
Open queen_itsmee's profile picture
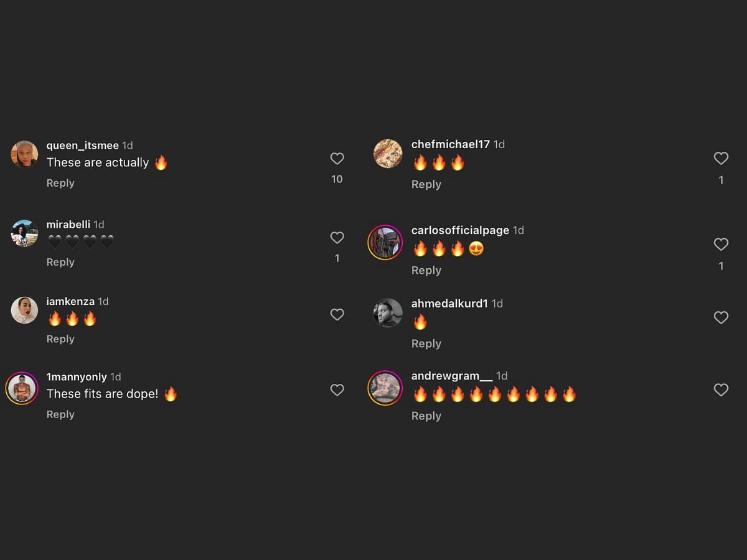click(24, 154)
